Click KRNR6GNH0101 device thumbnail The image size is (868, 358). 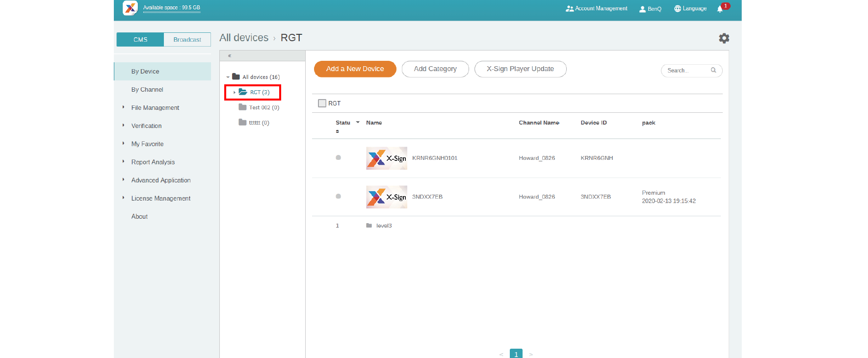pos(386,158)
